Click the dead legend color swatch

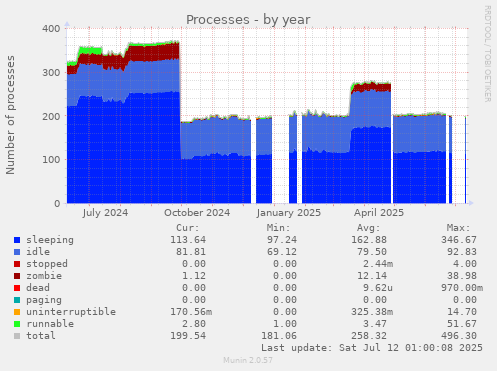[x=17, y=288]
